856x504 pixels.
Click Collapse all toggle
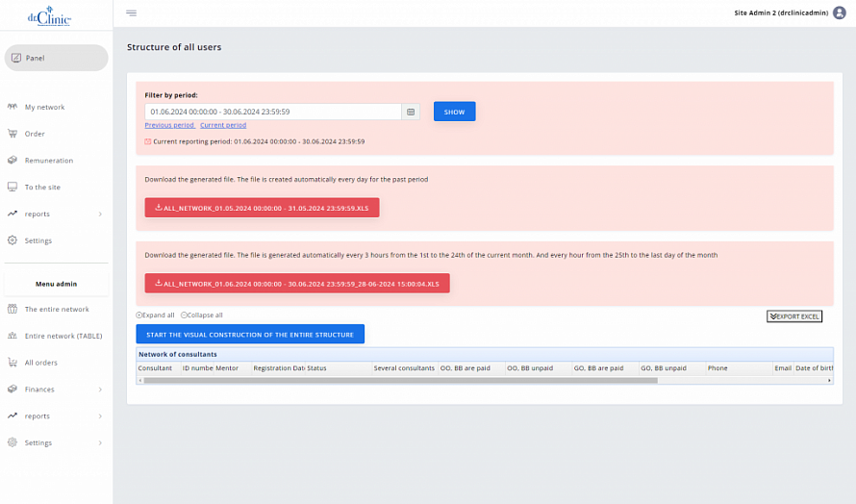point(202,315)
